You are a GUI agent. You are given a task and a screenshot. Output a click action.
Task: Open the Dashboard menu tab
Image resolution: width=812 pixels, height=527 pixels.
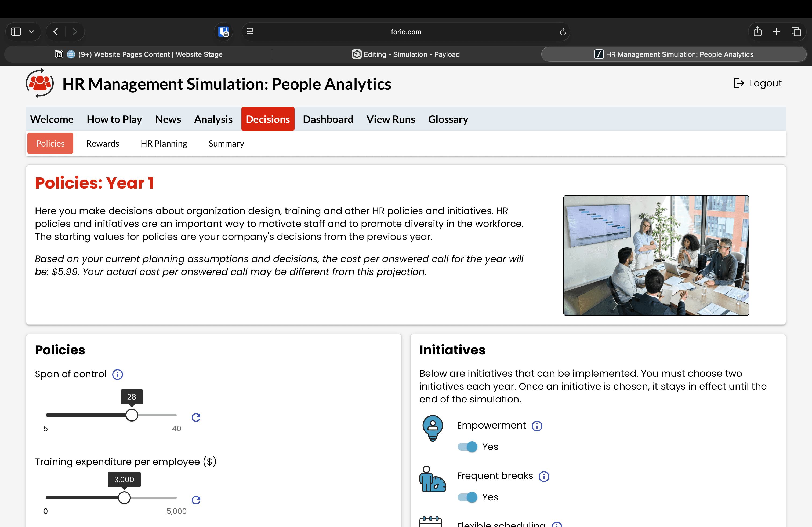[328, 119]
